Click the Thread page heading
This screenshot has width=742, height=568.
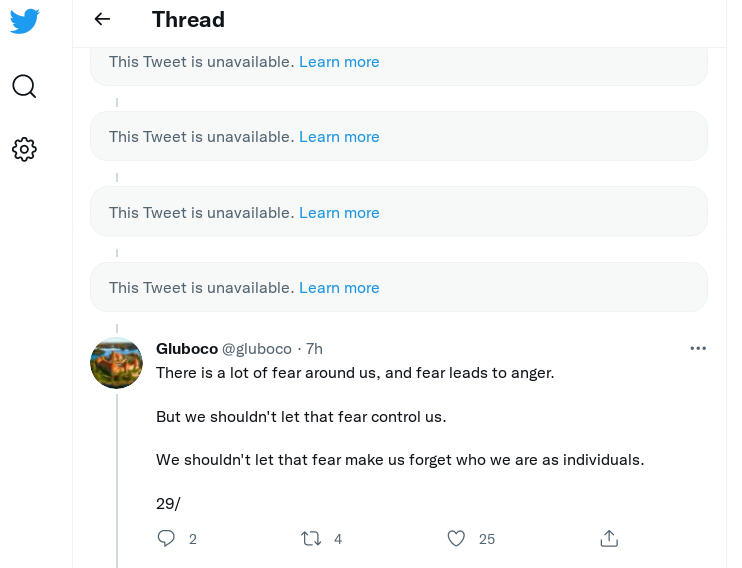pos(188,19)
